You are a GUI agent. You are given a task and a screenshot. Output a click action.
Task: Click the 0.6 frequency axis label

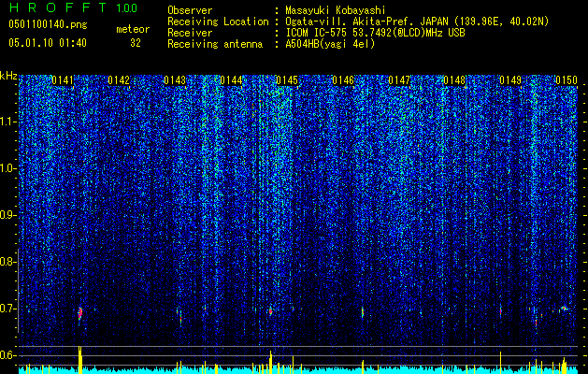(7, 355)
